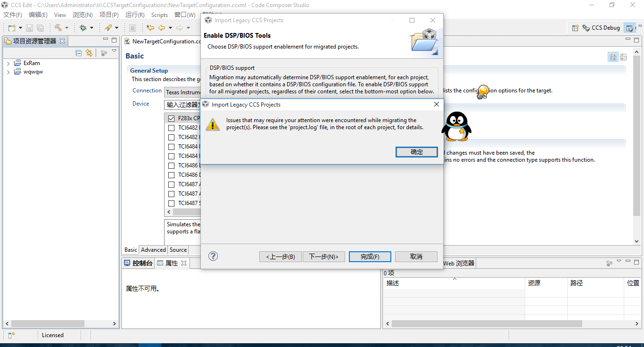Check the last TCI6487 device checkbox
This screenshot has width=644, height=347.
[171, 203]
